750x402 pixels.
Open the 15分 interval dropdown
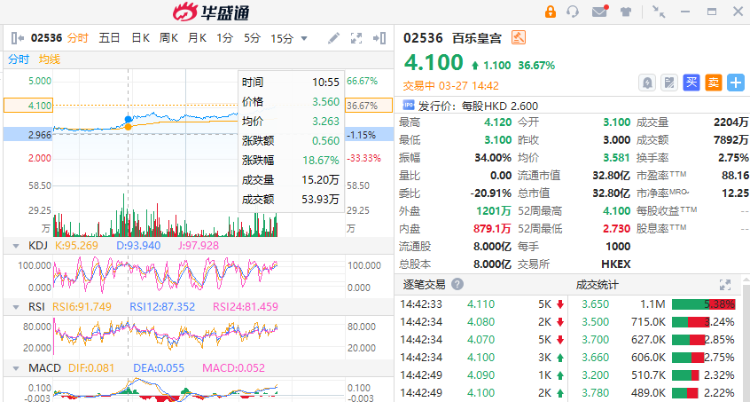(288, 38)
